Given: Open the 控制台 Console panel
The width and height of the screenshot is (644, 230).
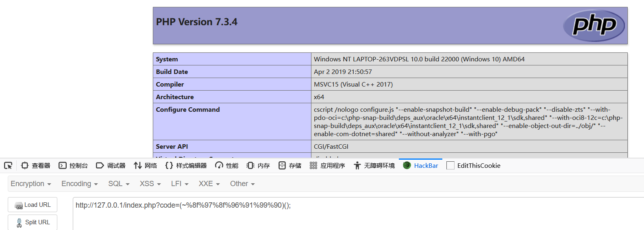Looking at the screenshot, I should coord(73,165).
